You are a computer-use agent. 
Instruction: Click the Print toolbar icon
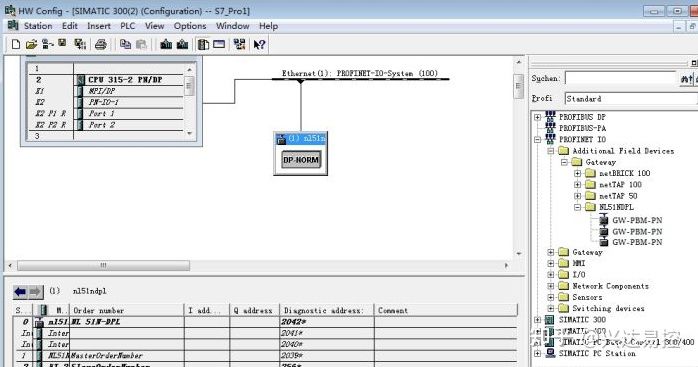(101, 44)
